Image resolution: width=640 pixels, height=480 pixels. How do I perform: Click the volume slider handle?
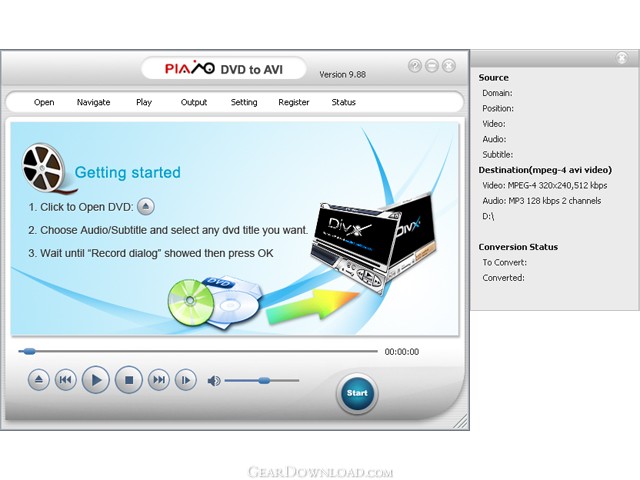264,380
